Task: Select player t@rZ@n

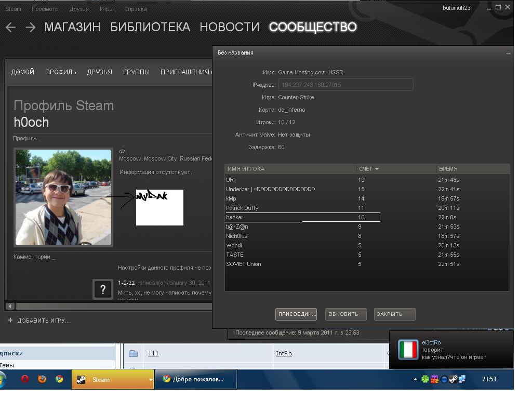Action: pyautogui.click(x=367, y=227)
